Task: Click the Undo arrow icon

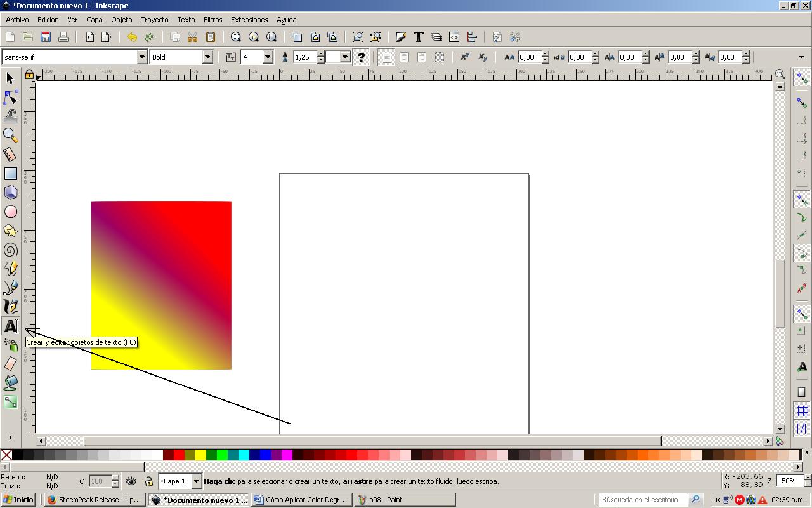Action: tap(132, 37)
